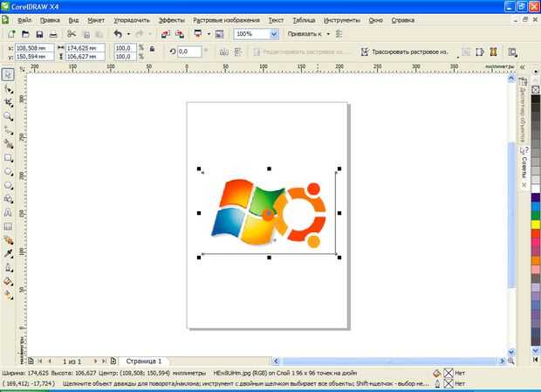Open the wrap paragraph text dropdown

click(x=512, y=52)
